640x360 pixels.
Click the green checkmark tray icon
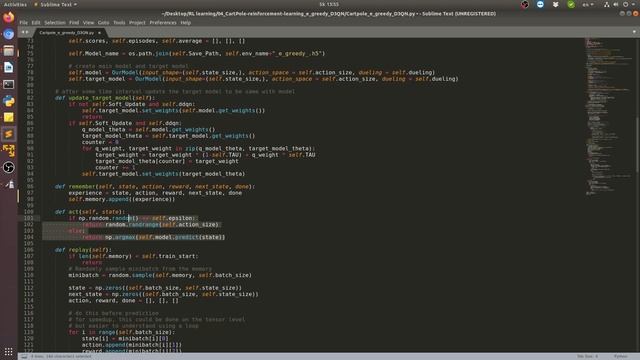pos(571,4)
